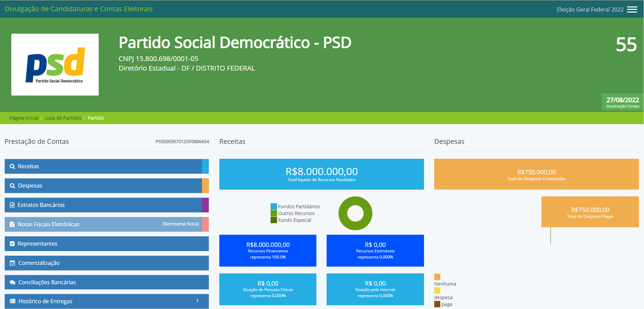Open Lista de Partidos breadcrumb link
This screenshot has width=644, height=309.
(63, 118)
